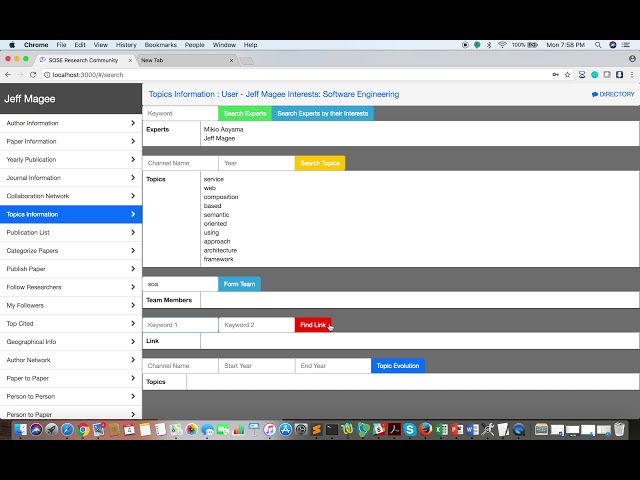Viewport: 640px width, 480px height.
Task: Select the SOSE Research Community tab
Action: [x=84, y=60]
